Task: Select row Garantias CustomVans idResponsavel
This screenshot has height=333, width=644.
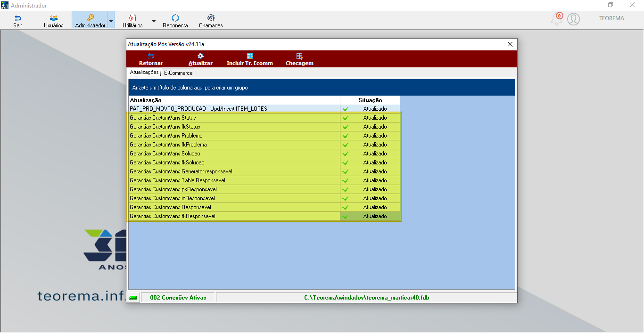Action: (x=264, y=198)
